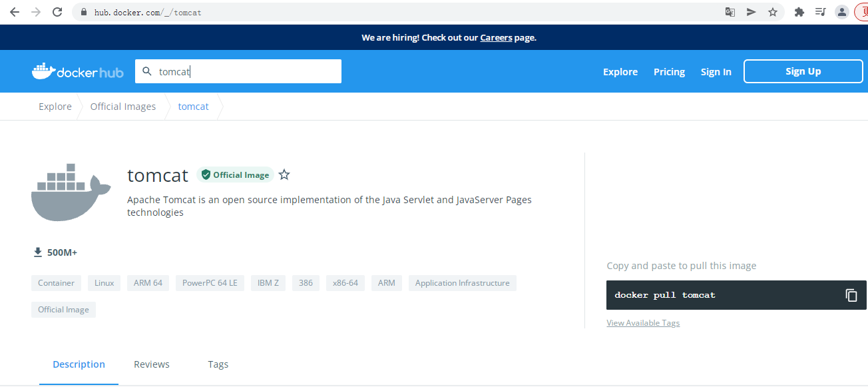
Task: Select the Description tab
Action: pos(79,364)
